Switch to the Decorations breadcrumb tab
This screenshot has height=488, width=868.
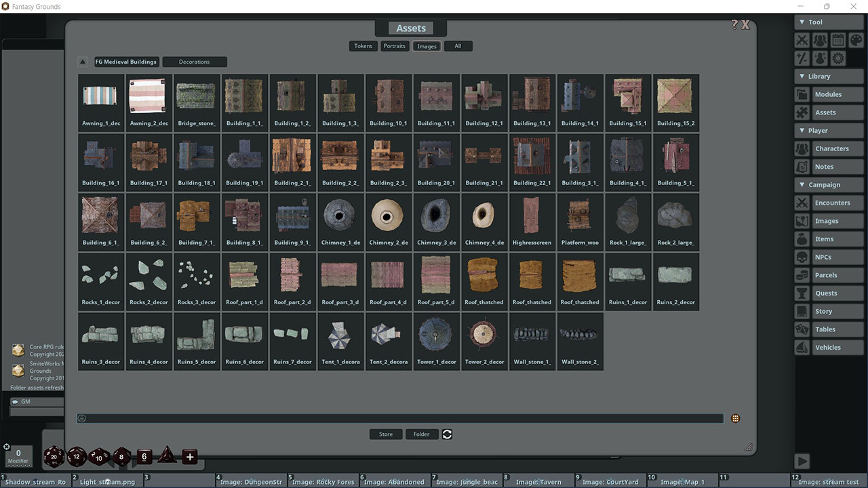tap(195, 61)
